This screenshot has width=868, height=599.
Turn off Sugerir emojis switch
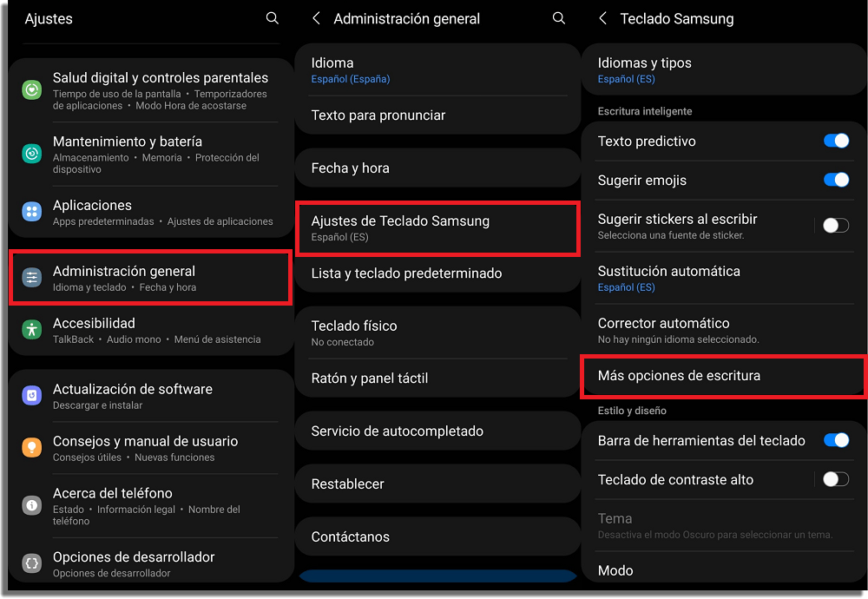[836, 180]
